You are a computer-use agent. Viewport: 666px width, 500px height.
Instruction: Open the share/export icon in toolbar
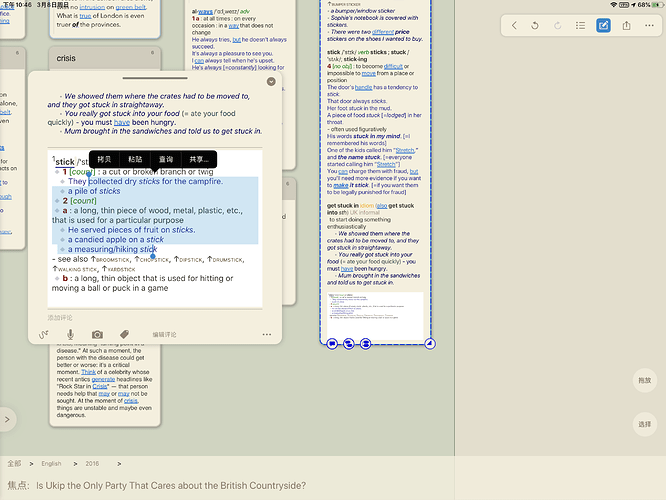626,26
